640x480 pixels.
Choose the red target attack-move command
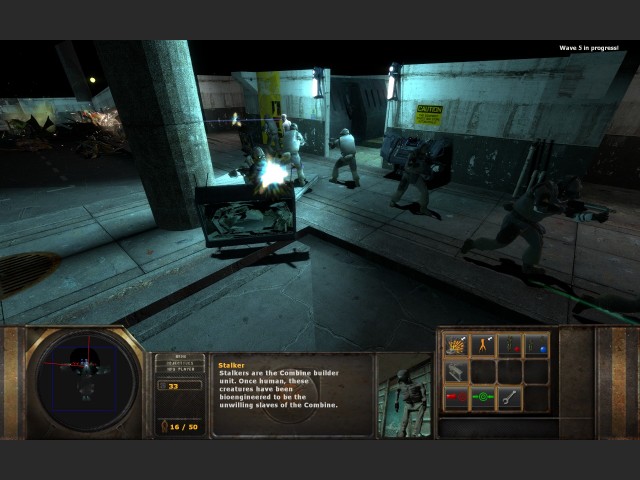(x=456, y=398)
